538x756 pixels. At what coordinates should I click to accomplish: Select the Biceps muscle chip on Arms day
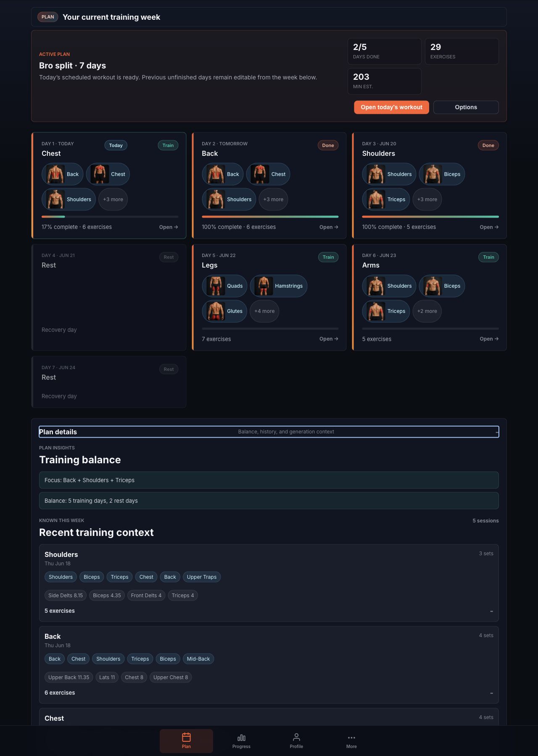(x=442, y=286)
